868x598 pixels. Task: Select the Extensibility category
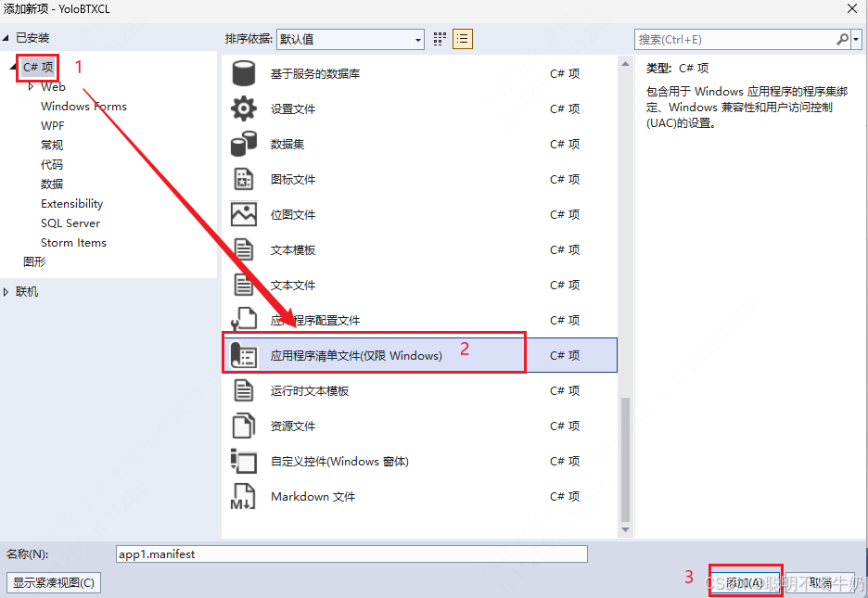click(72, 204)
